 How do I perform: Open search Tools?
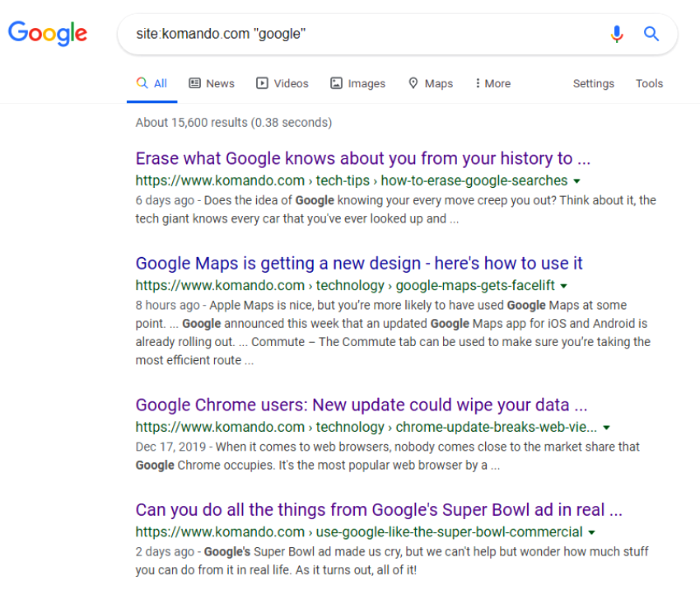(649, 83)
